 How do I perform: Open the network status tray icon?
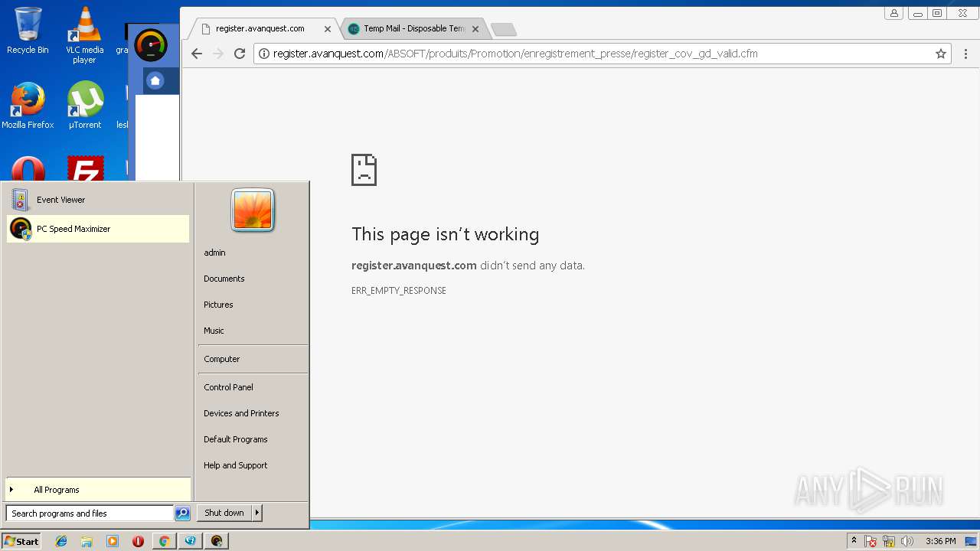click(889, 541)
